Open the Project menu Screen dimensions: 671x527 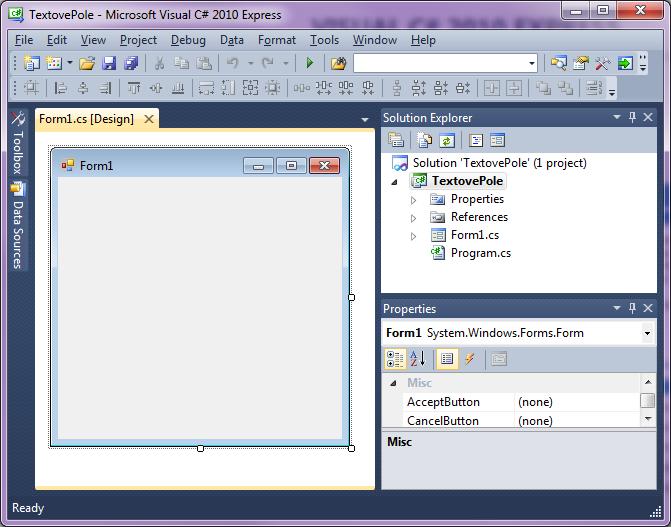click(138, 40)
